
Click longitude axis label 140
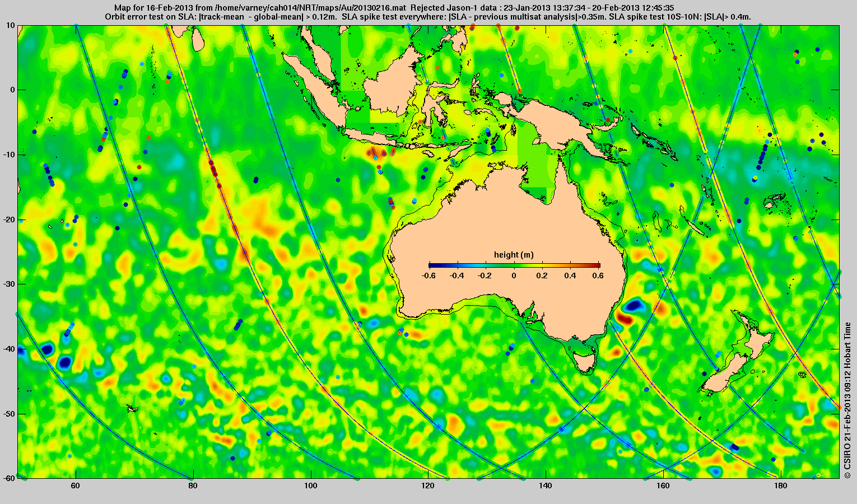546,486
